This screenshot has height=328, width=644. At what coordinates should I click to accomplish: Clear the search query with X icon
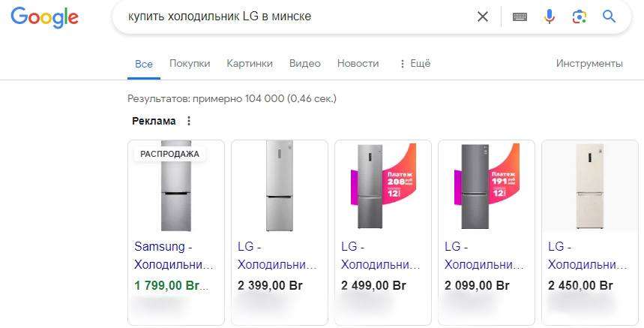483,17
